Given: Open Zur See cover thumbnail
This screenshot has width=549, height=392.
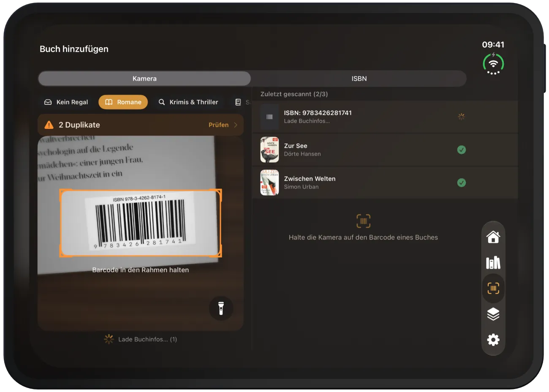Looking at the screenshot, I should coord(269,150).
